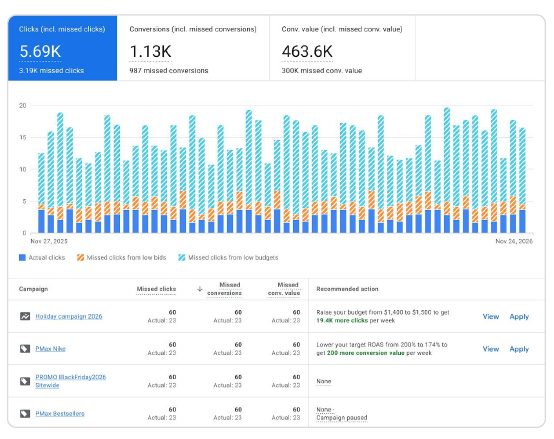The width and height of the screenshot is (554, 439).
Task: Sort by the Missed conv. value column header
Action: coord(284,289)
